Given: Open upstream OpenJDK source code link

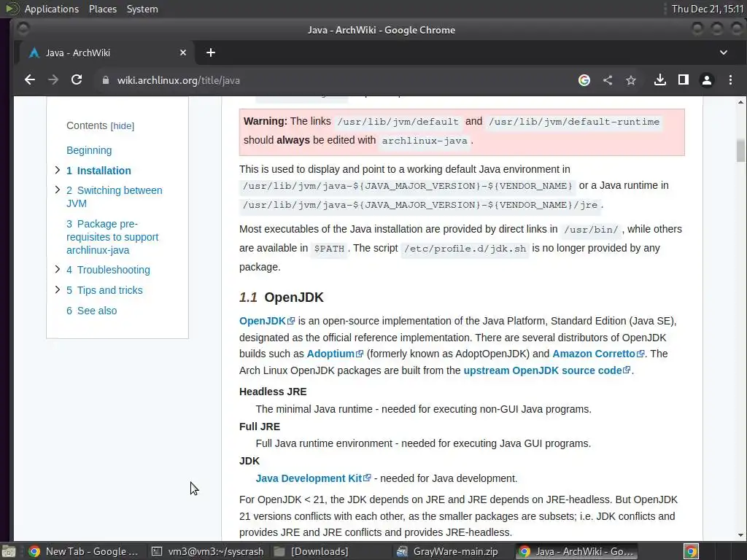Looking at the screenshot, I should (547, 370).
